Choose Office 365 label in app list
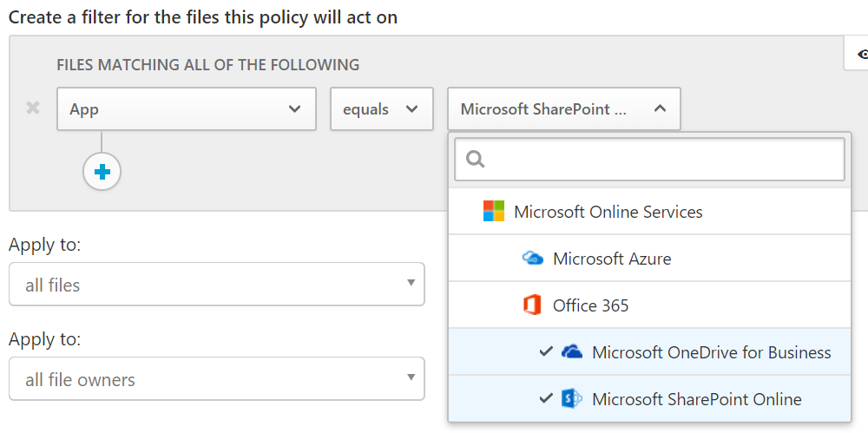Screen dimensions: 868x433 (x=590, y=305)
